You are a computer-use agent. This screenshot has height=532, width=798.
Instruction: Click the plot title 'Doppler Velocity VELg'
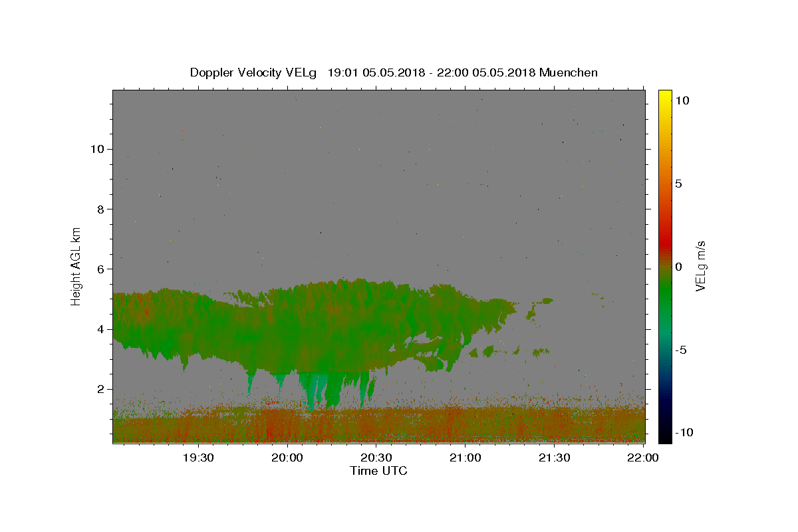click(253, 72)
